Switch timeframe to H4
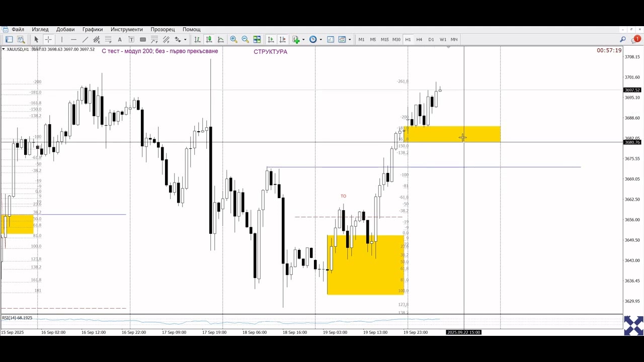The height and width of the screenshot is (362, 644). [x=419, y=39]
